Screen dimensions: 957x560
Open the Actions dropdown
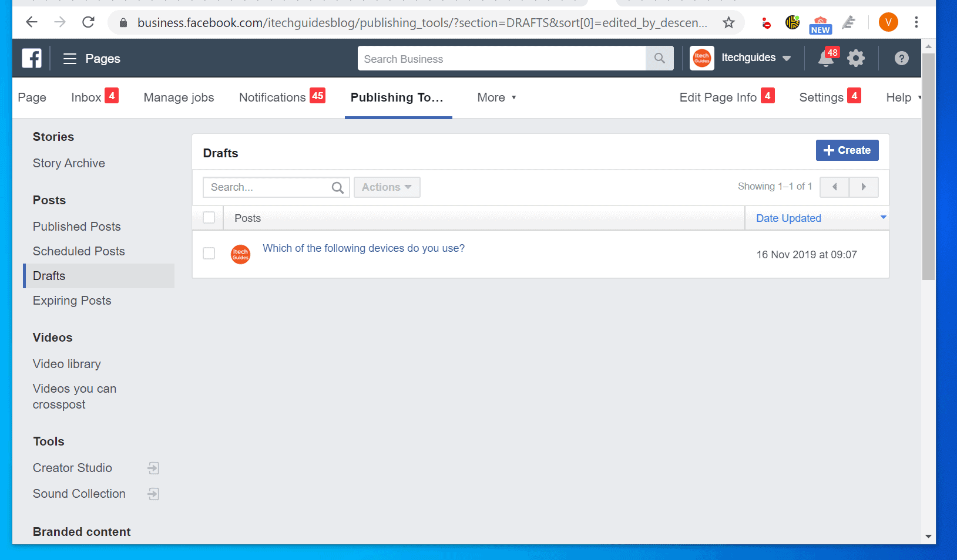pyautogui.click(x=387, y=187)
